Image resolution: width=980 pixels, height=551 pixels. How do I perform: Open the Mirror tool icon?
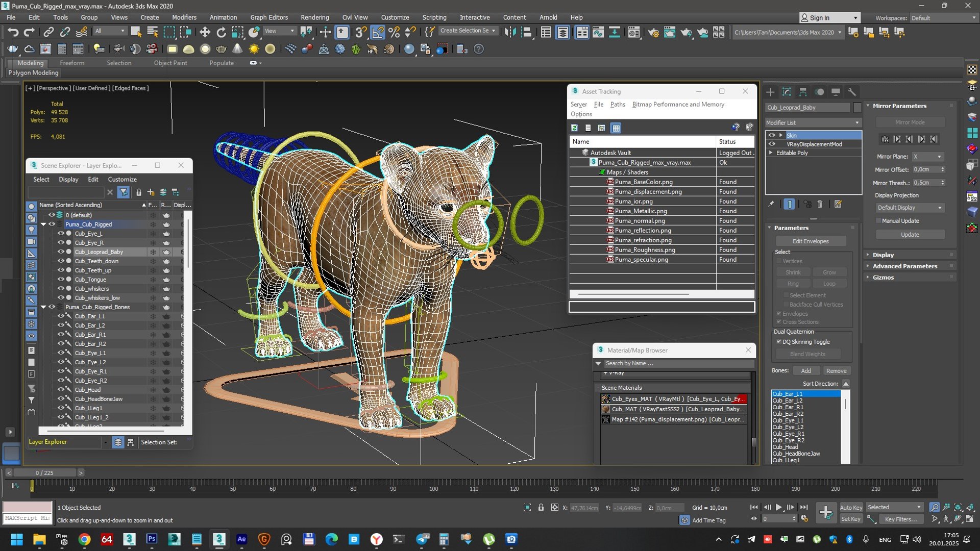point(509,32)
